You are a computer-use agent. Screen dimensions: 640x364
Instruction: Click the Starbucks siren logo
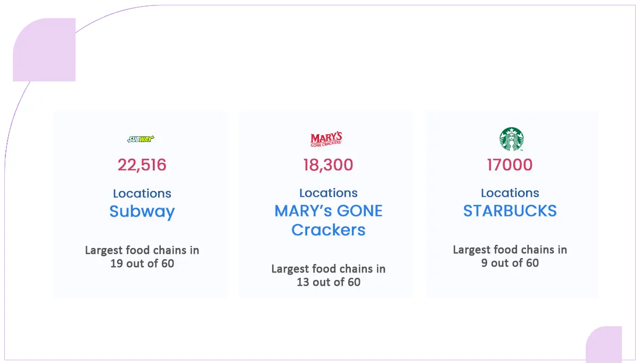click(511, 139)
